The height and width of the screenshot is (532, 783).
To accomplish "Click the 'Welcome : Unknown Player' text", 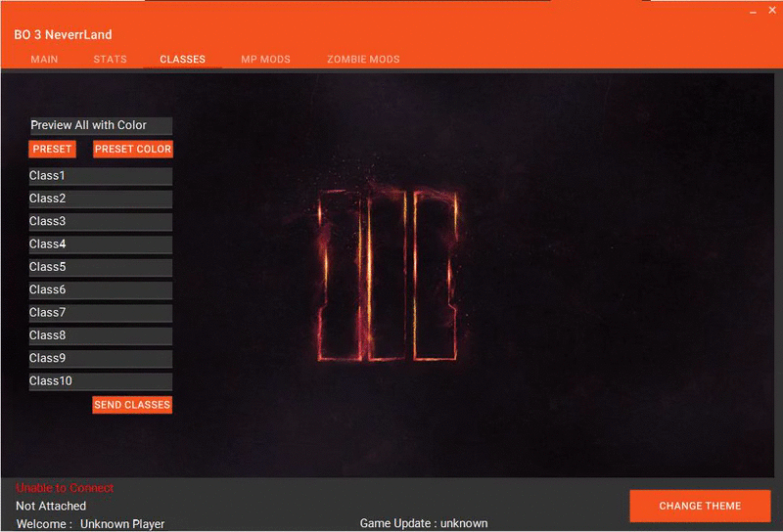I will tap(90, 524).
